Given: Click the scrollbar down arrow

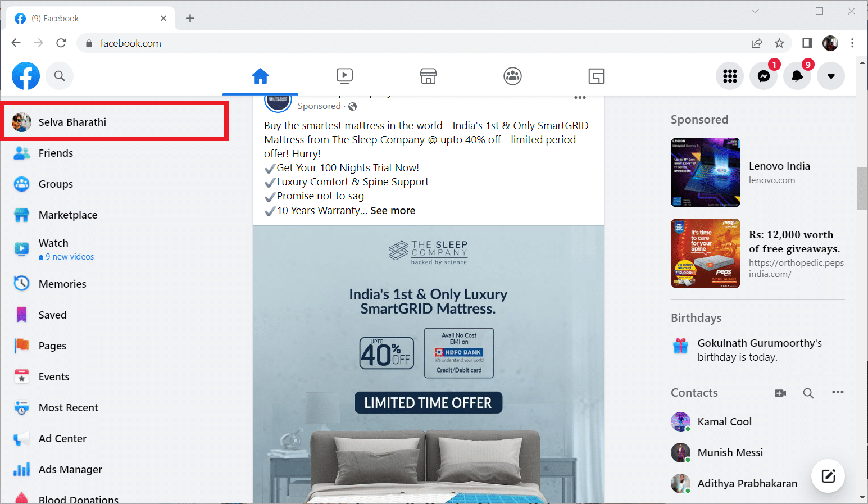Looking at the screenshot, I should tap(862, 498).
